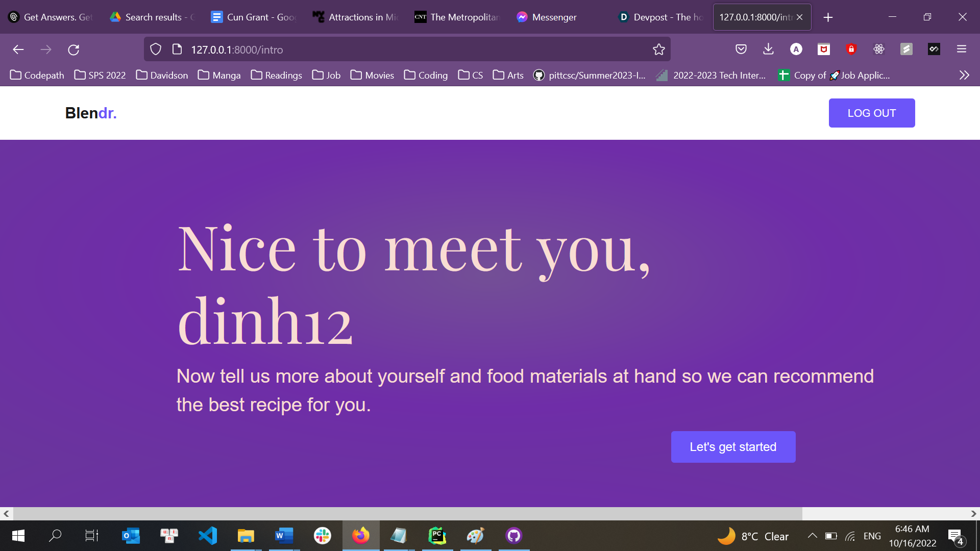Image resolution: width=980 pixels, height=551 pixels.
Task: Show more bookmarks with double chevron
Action: [964, 75]
